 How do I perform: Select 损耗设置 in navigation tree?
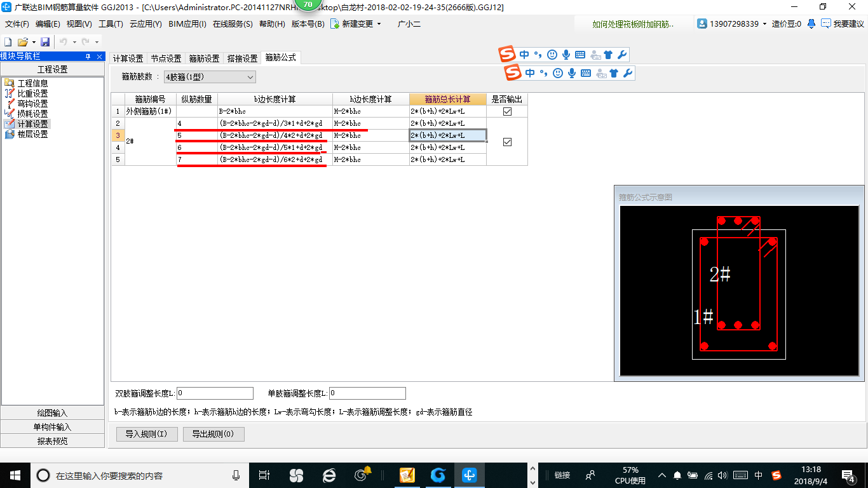click(32, 114)
